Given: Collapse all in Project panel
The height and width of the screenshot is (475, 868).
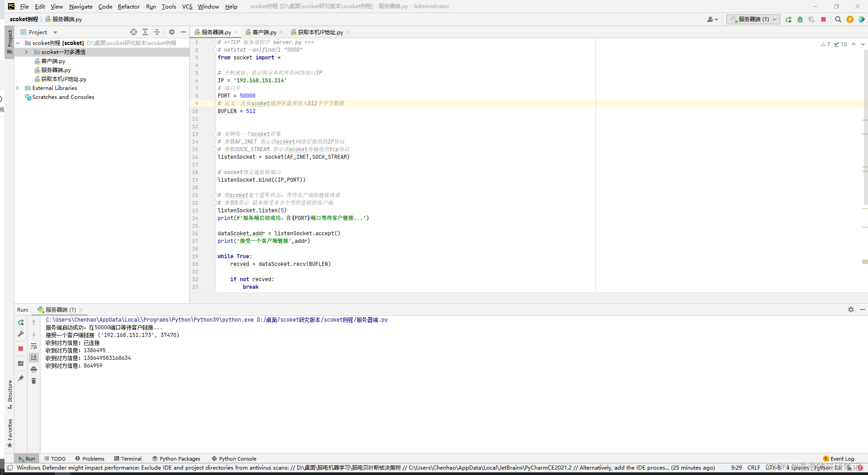Looking at the screenshot, I should tap(157, 32).
